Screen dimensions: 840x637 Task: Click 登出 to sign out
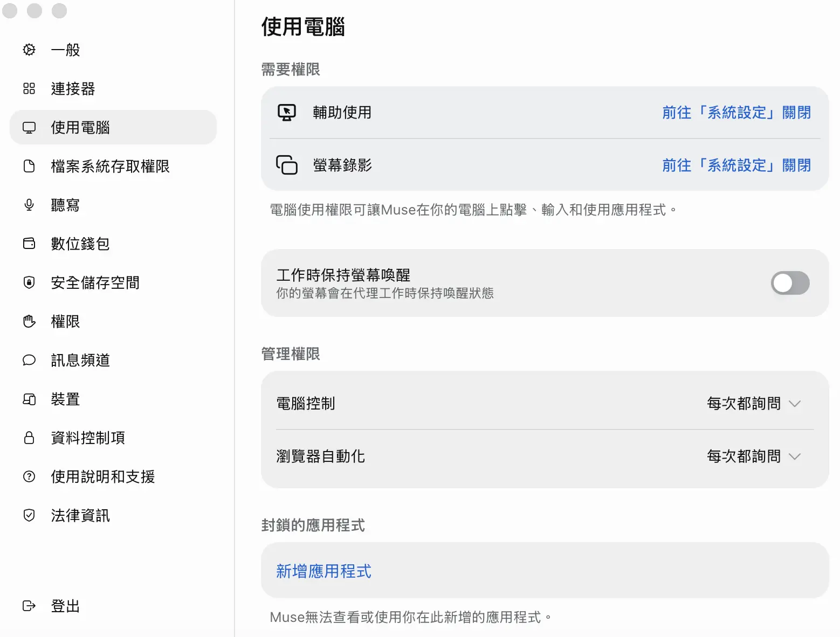point(113,606)
